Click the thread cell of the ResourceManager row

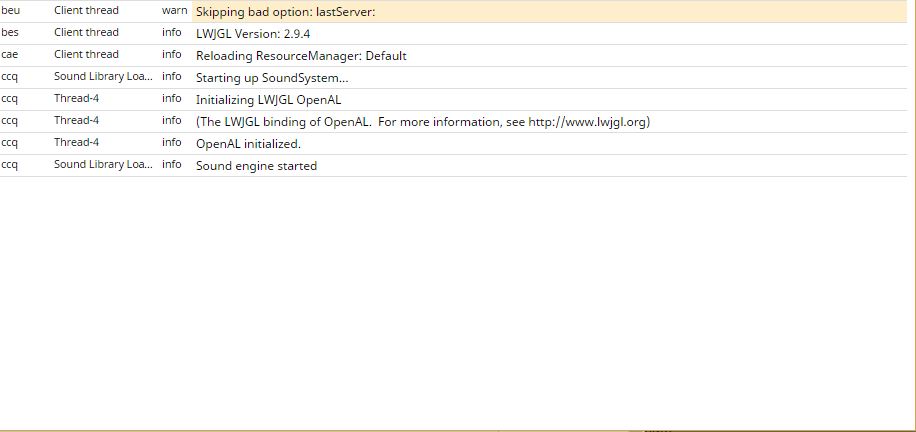86,55
